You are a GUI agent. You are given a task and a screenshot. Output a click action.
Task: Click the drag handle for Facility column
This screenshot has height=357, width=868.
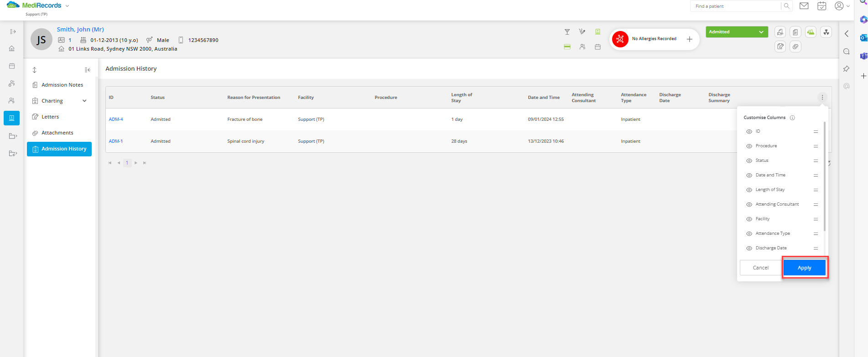tap(816, 219)
